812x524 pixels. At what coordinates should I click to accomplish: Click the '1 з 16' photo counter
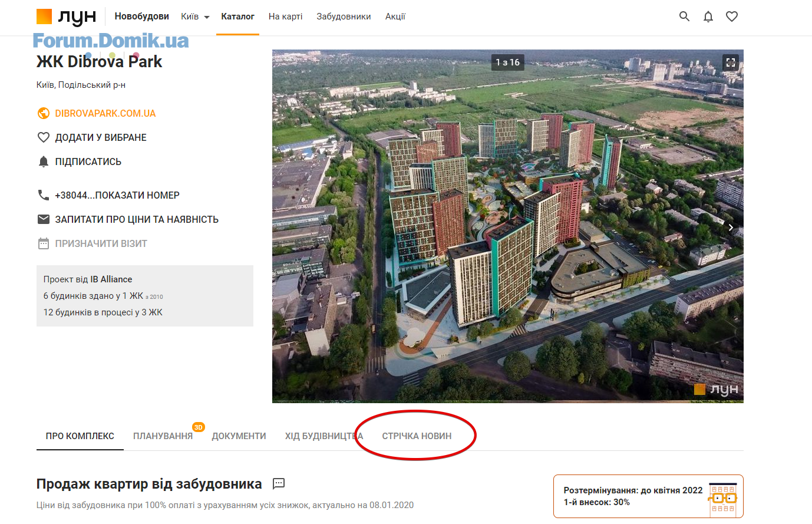click(x=508, y=62)
